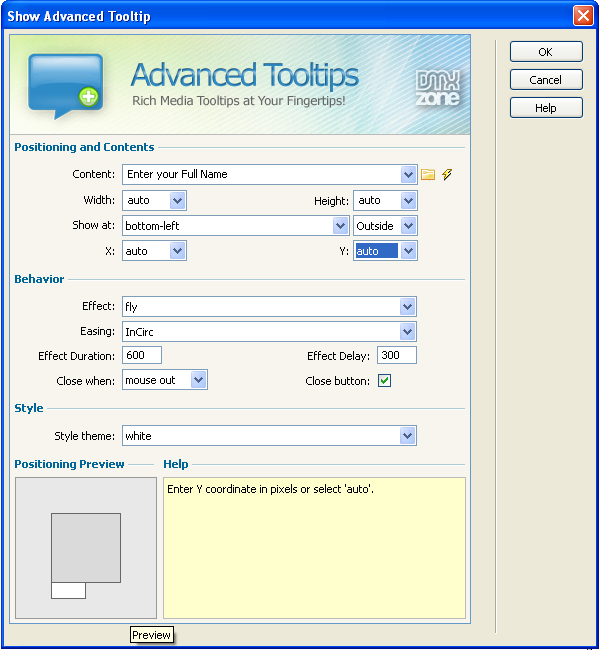The image size is (599, 650).
Task: Open the Outside placement dropdown
Action: (x=408, y=226)
